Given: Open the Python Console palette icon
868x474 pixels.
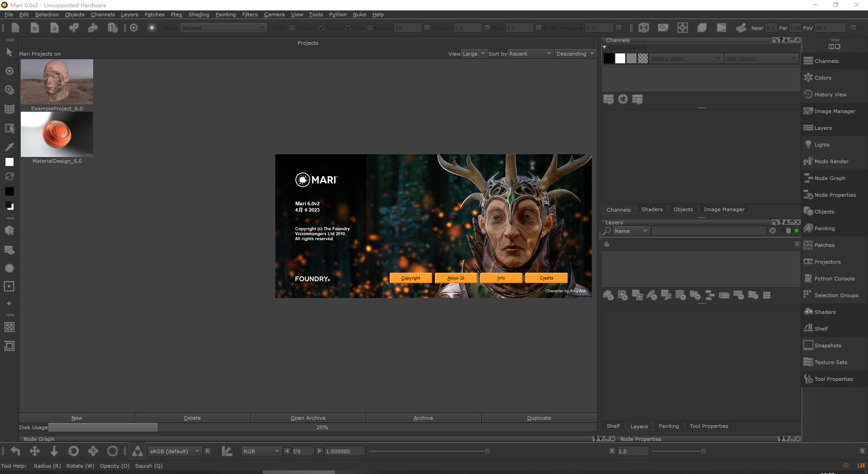Looking at the screenshot, I should click(808, 279).
